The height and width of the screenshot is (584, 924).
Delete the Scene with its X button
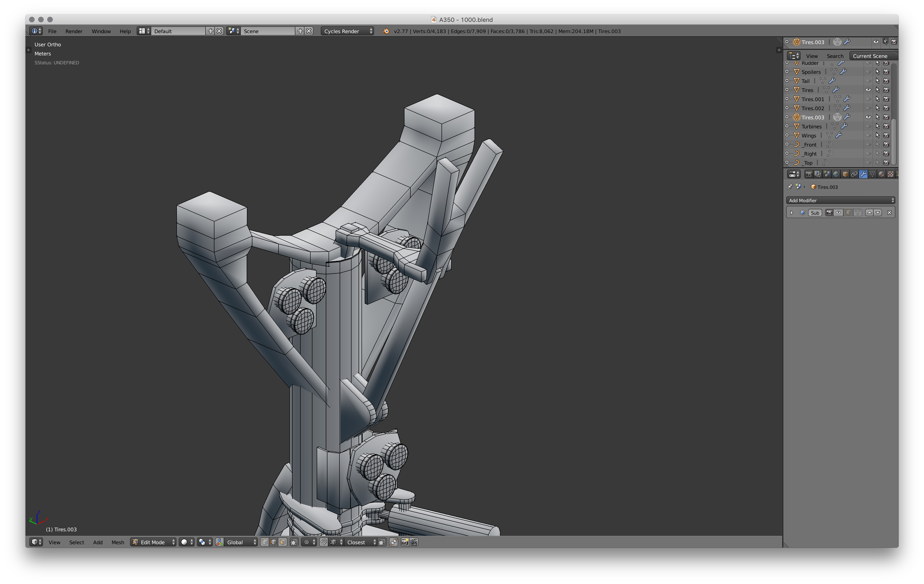309,31
